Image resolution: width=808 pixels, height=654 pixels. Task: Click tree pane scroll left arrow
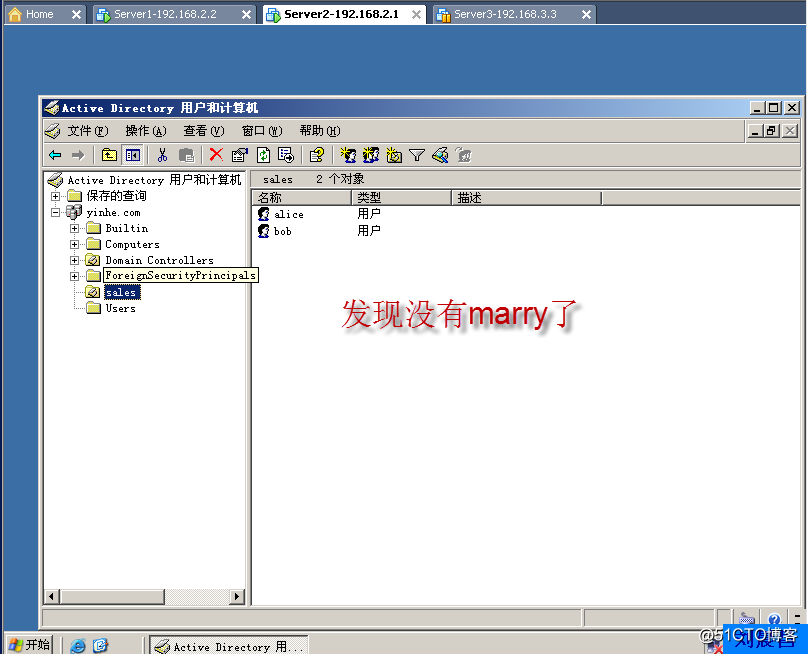51,597
